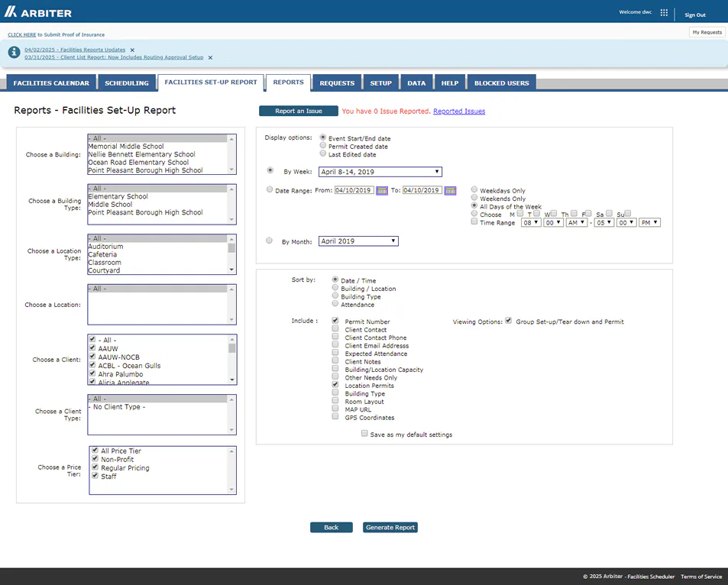Click the Sign Out link
The image size is (728, 585).
695,15
